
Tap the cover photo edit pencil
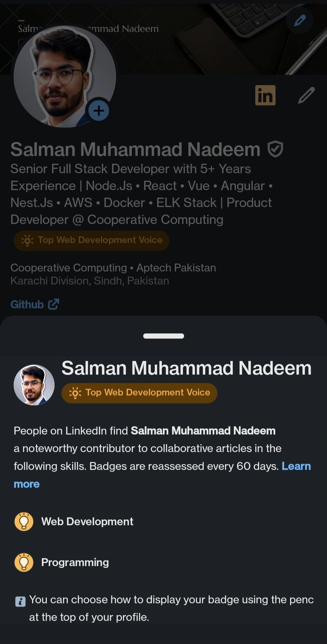pyautogui.click(x=299, y=21)
